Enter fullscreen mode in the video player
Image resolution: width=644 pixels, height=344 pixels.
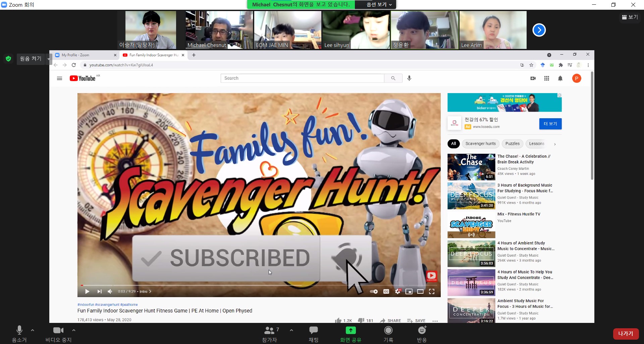(432, 291)
